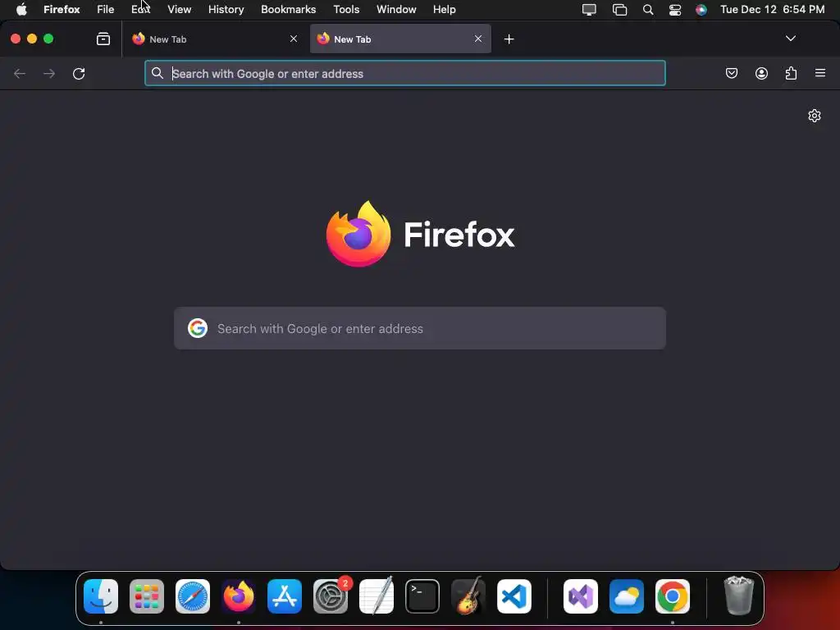This screenshot has height=630, width=840.
Task: Click the date and time in the menu bar
Action: pos(773,10)
